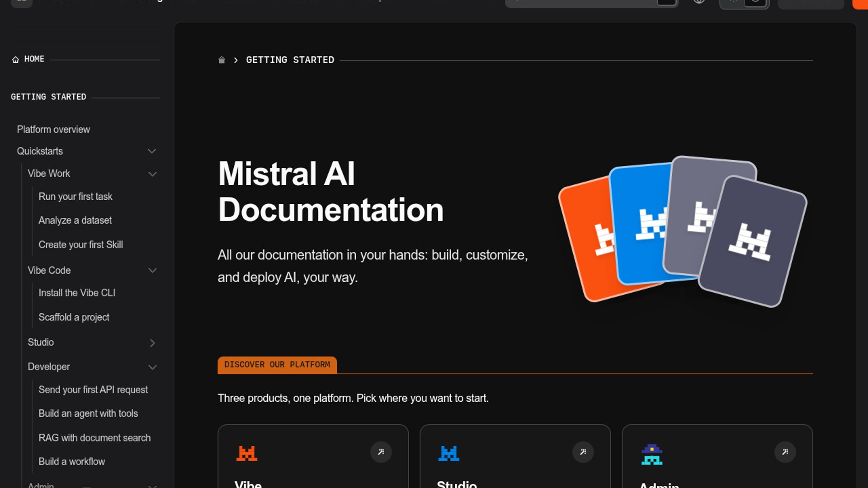Collapse the Vibe Code chevron
Screen dimensions: 868x488
click(x=152, y=271)
